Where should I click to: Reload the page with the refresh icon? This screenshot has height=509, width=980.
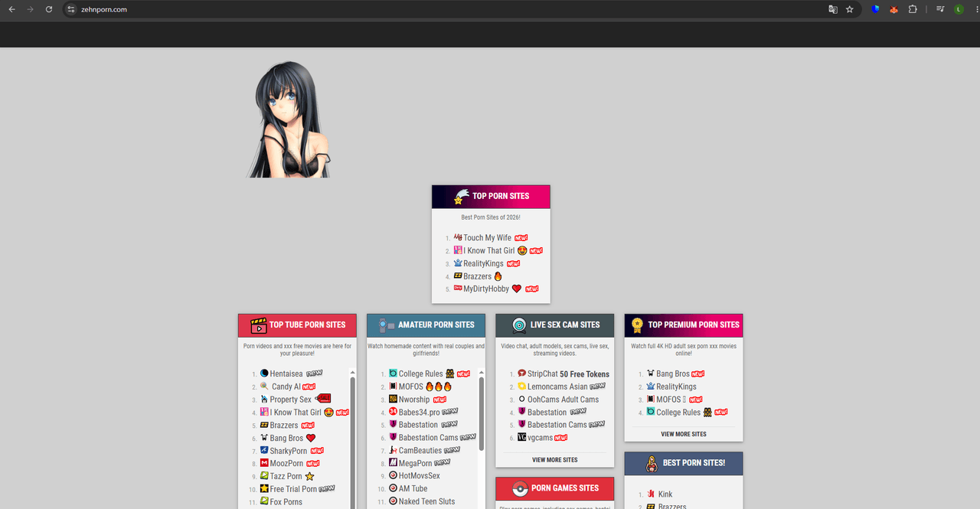(49, 9)
